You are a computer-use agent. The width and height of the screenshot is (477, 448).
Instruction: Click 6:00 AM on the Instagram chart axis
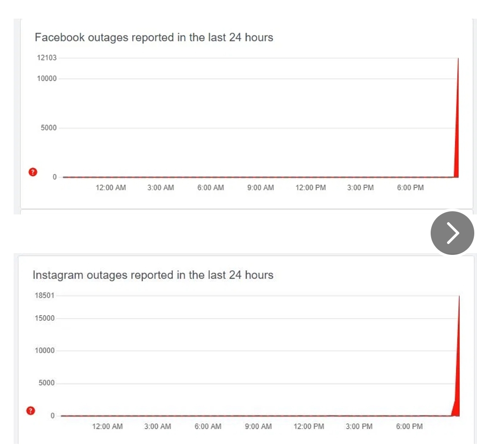pyautogui.click(x=208, y=426)
